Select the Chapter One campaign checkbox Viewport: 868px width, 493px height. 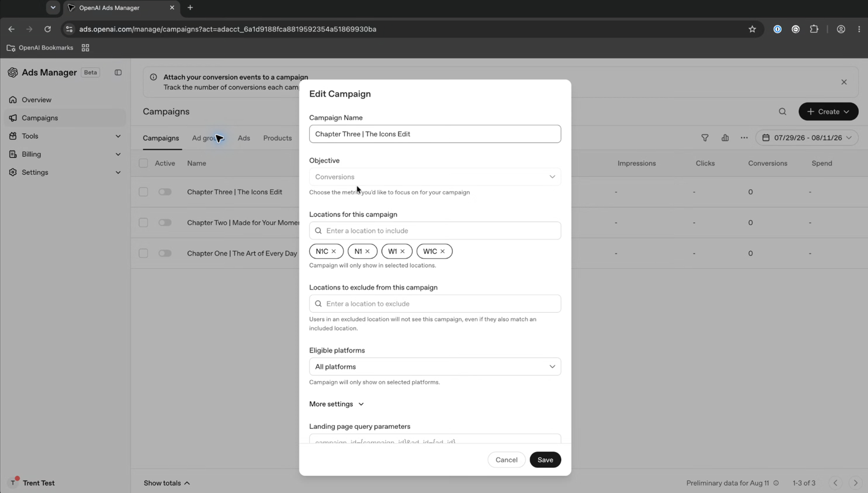[x=144, y=253]
